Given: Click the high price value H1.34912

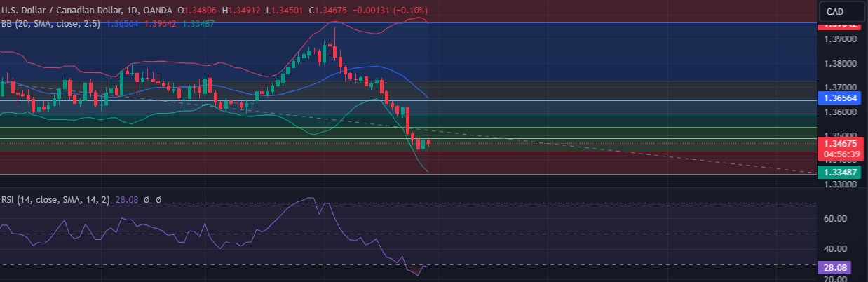Looking at the screenshot, I should [x=240, y=11].
